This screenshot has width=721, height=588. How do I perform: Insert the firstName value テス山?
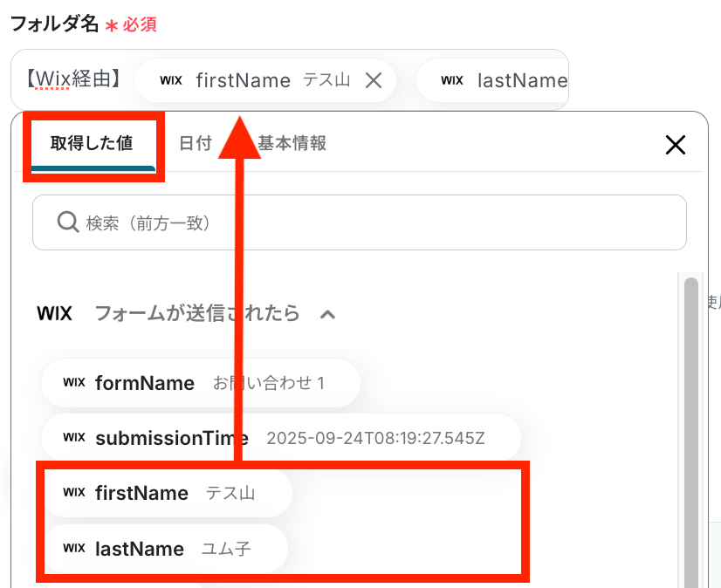(x=167, y=493)
